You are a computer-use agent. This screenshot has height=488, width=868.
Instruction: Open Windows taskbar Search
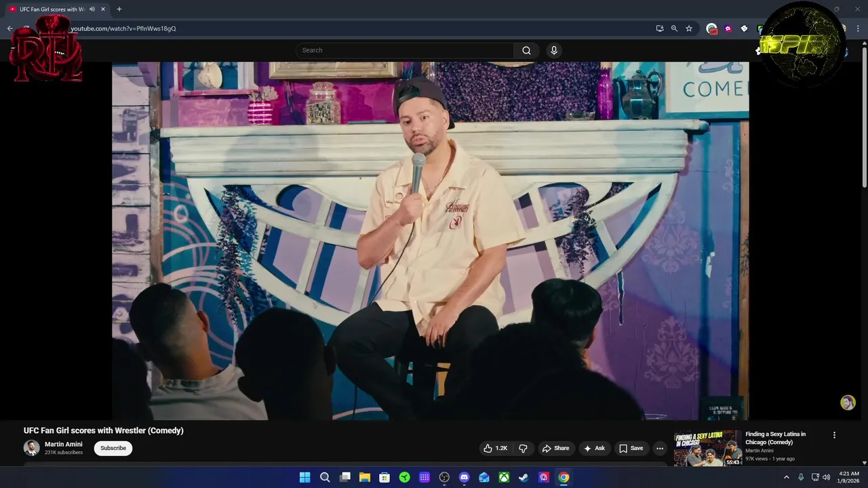click(325, 477)
